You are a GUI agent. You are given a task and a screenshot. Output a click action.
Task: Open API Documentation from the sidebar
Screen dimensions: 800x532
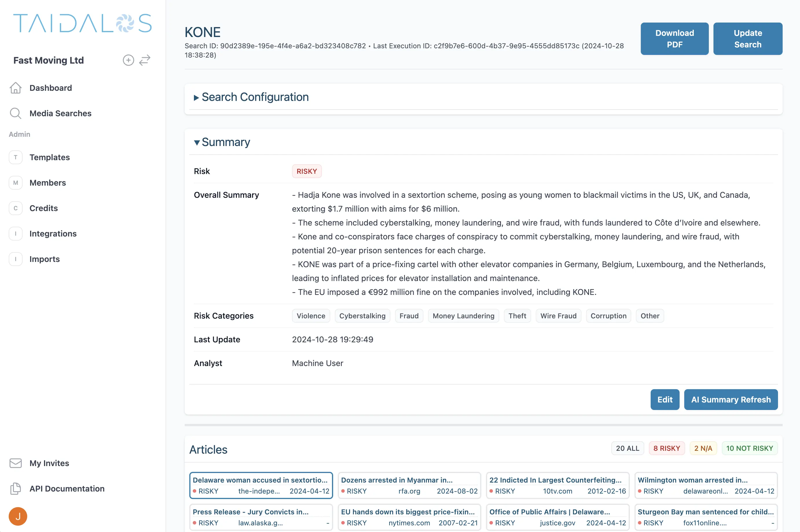(67, 489)
